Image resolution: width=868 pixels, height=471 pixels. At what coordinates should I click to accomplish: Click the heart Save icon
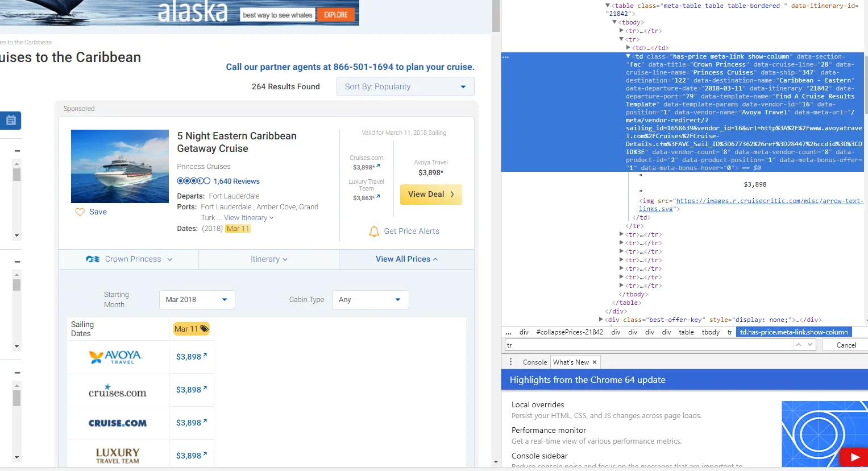pyautogui.click(x=80, y=212)
